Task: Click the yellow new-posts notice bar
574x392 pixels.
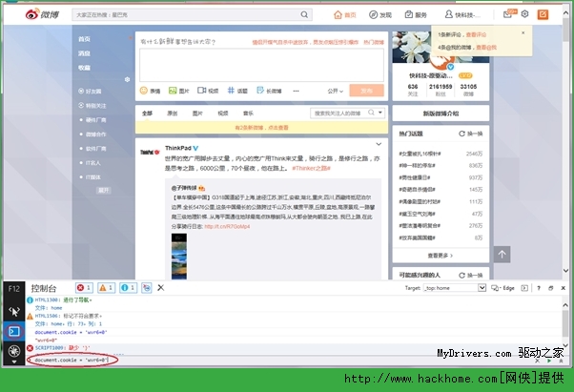Action: click(x=261, y=128)
